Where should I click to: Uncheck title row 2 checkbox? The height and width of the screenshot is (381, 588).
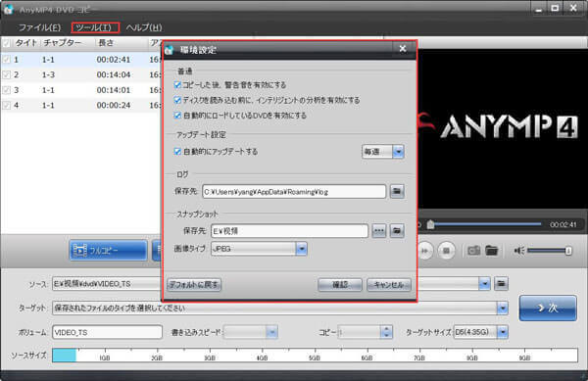(x=6, y=74)
